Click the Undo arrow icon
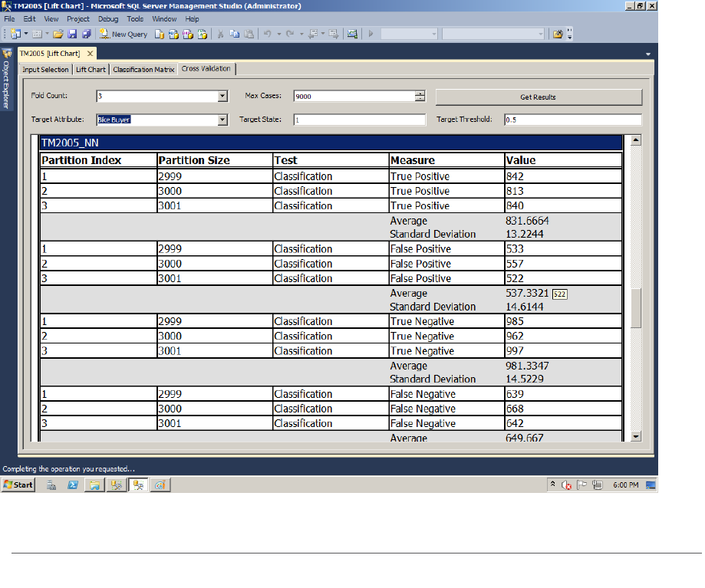 [x=268, y=34]
